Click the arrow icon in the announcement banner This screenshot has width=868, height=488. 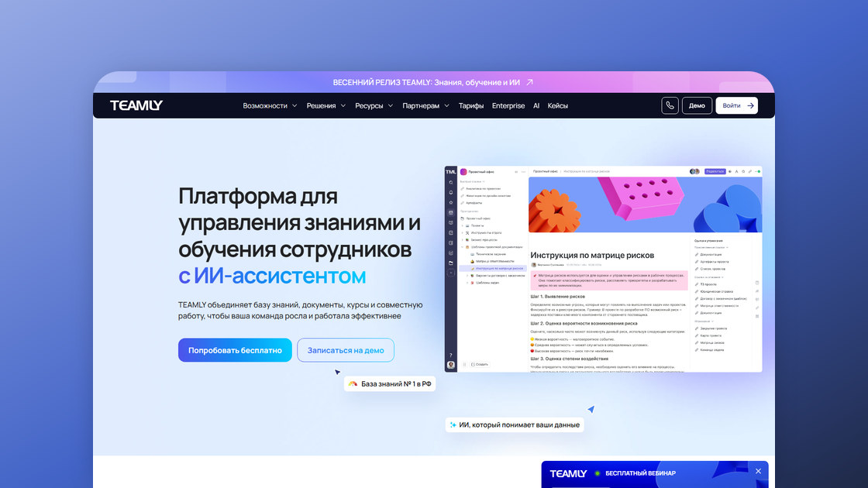(529, 82)
